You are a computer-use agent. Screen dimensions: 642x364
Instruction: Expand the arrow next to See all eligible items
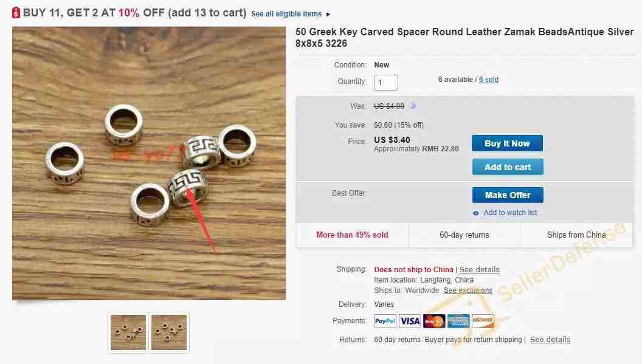pyautogui.click(x=328, y=15)
